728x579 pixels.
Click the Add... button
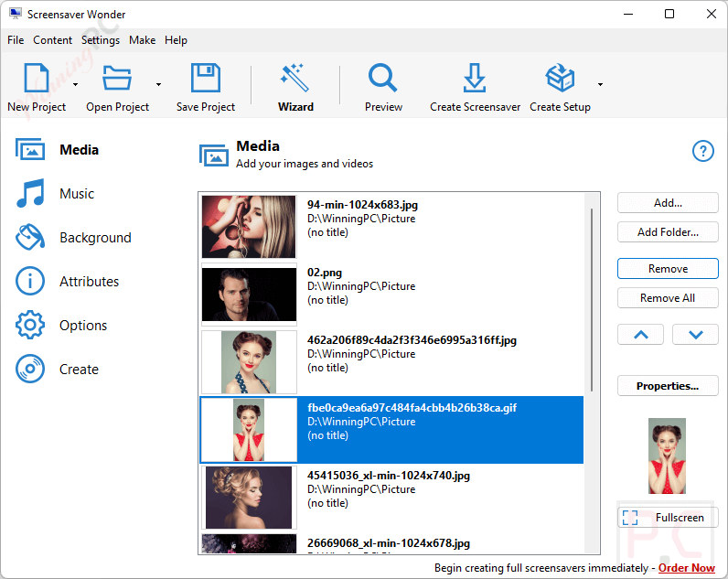click(668, 203)
